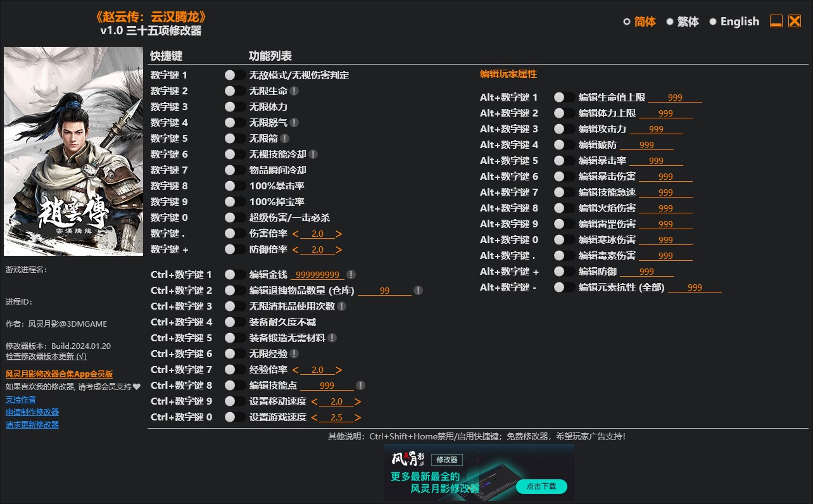Click 编辑金钱 value field 999999999

point(317,275)
